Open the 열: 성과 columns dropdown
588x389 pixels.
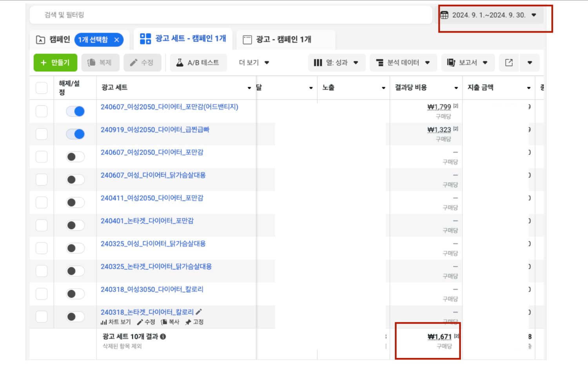click(x=336, y=63)
